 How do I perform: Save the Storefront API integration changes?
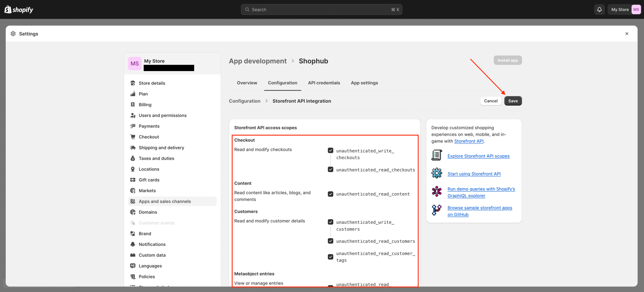pyautogui.click(x=513, y=101)
